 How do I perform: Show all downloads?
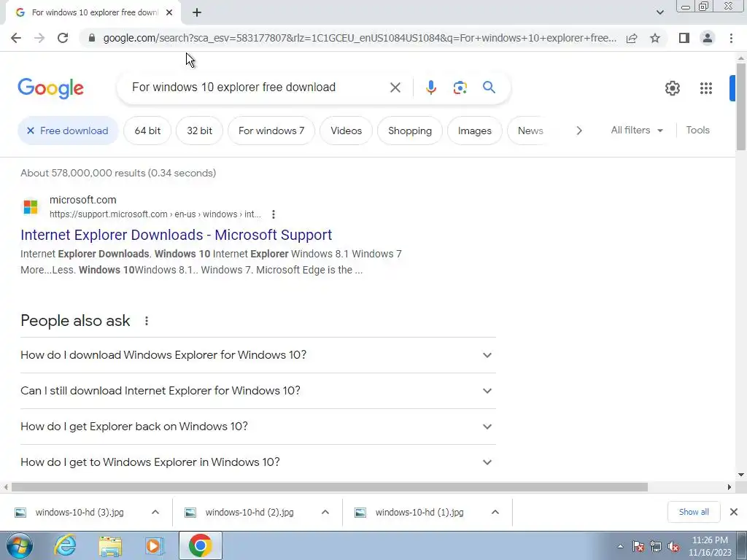694,512
